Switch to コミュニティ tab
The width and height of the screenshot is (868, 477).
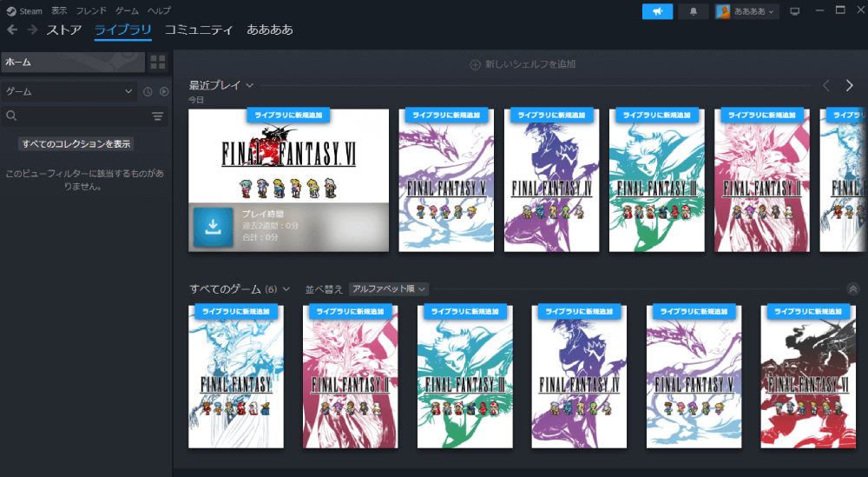click(199, 30)
